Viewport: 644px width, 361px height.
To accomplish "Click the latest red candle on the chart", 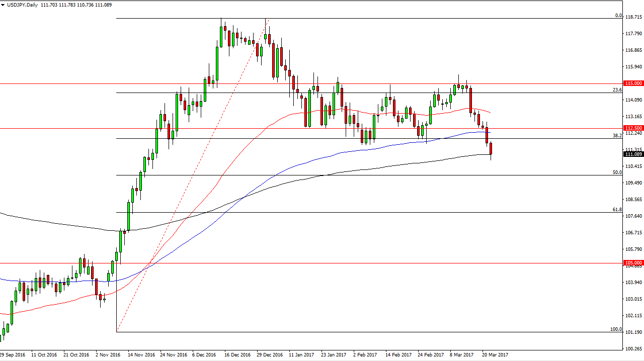I will [x=491, y=149].
